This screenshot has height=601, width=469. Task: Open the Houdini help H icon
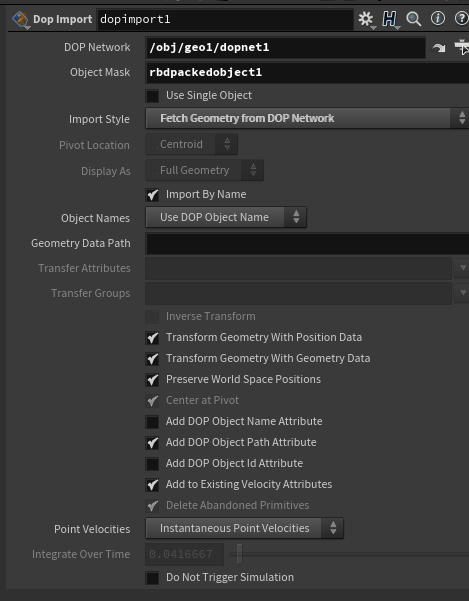(389, 19)
